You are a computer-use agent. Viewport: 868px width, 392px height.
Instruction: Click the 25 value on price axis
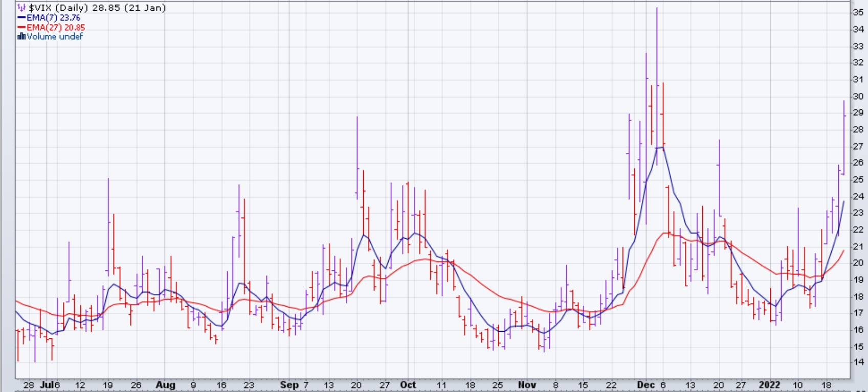pyautogui.click(x=858, y=179)
